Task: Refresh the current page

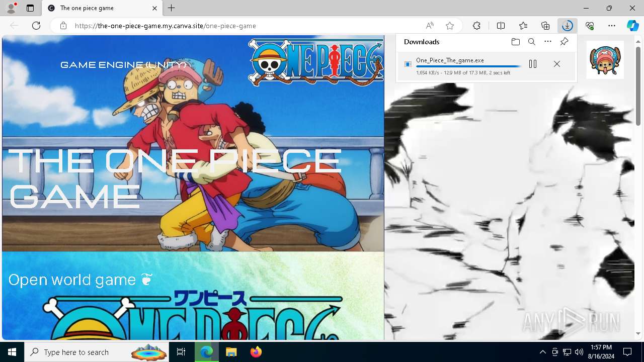Action: tap(36, 26)
